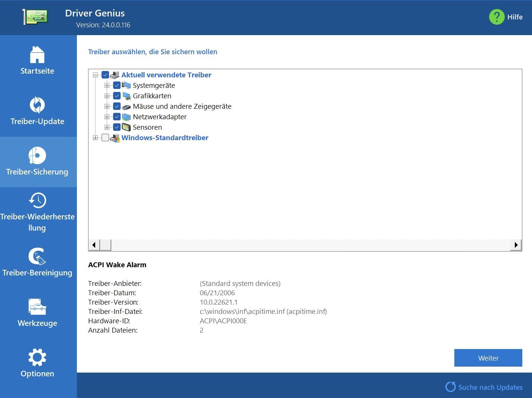This screenshot has width=532, height=398.
Task: Open Treiber-Update in sidebar
Action: click(37, 106)
